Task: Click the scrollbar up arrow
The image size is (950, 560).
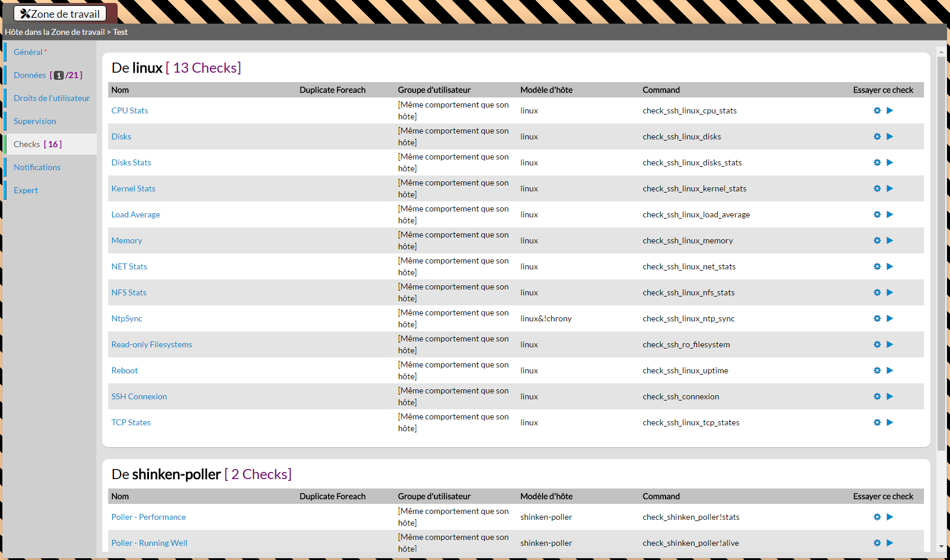Action: (x=941, y=53)
